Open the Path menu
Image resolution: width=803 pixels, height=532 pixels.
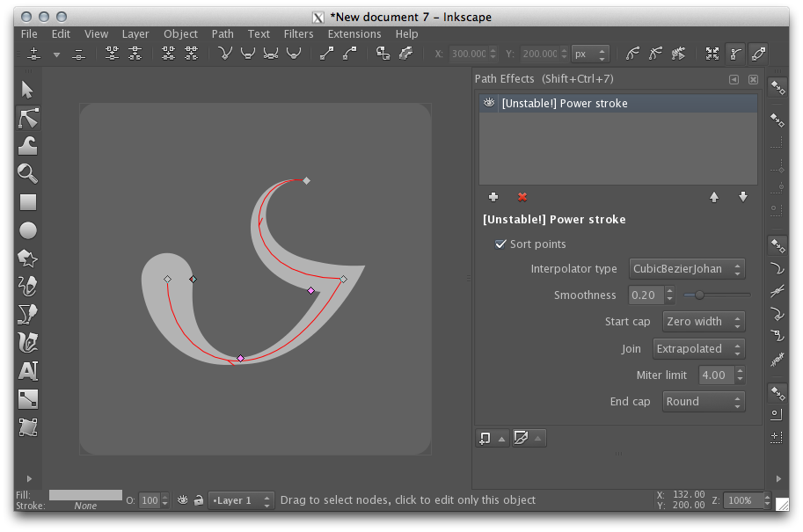click(223, 34)
